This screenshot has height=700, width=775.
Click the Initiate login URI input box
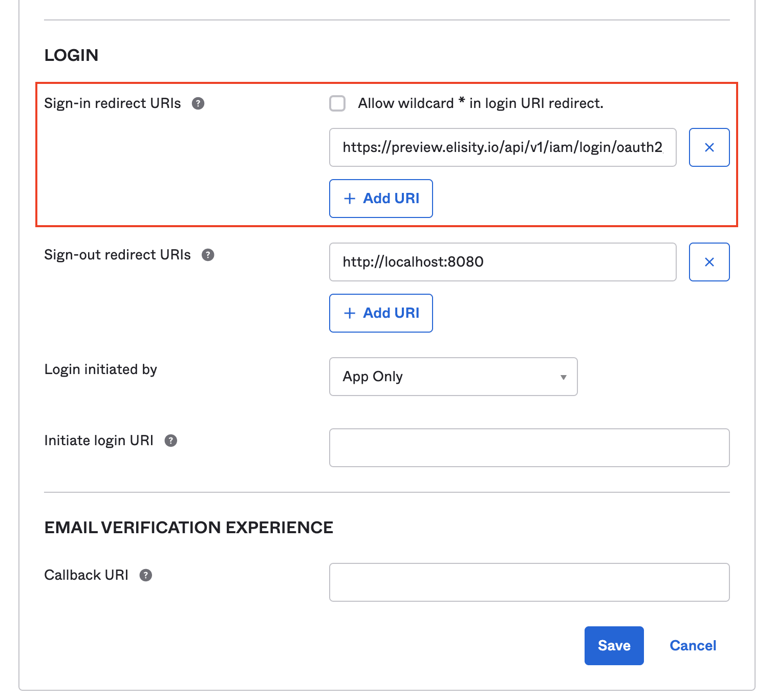pos(529,448)
